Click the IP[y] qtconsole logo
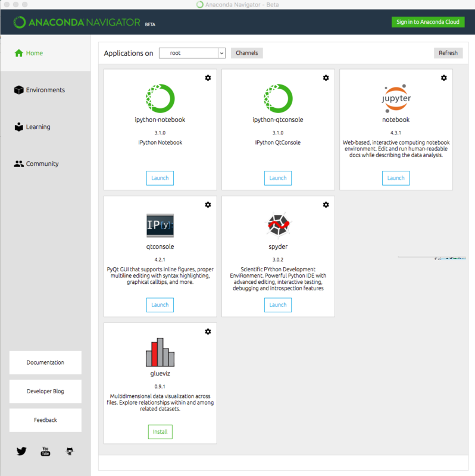475x476 pixels. click(160, 226)
